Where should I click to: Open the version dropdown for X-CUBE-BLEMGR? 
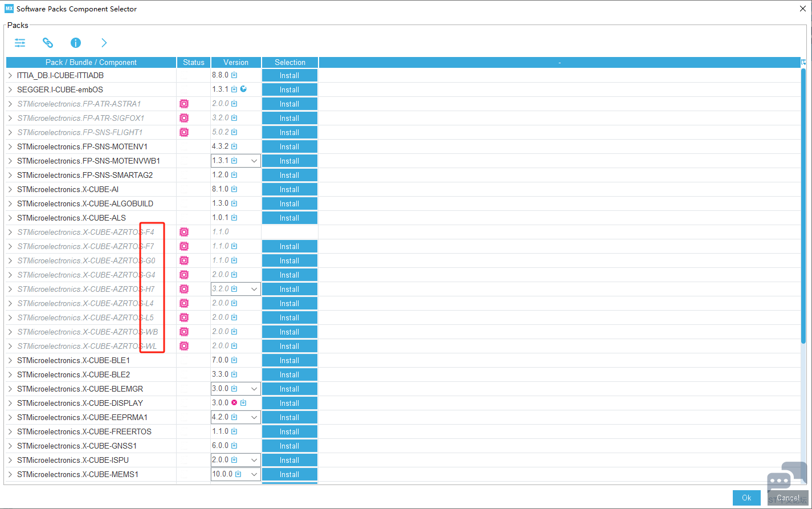[254, 389]
